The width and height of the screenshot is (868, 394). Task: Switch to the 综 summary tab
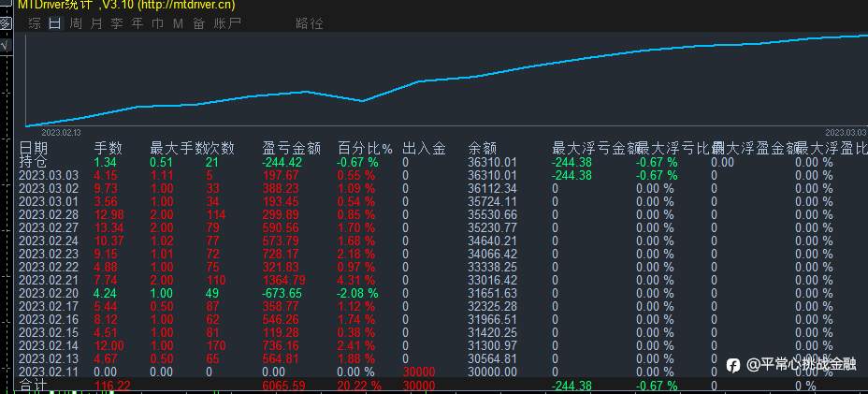pos(35,23)
